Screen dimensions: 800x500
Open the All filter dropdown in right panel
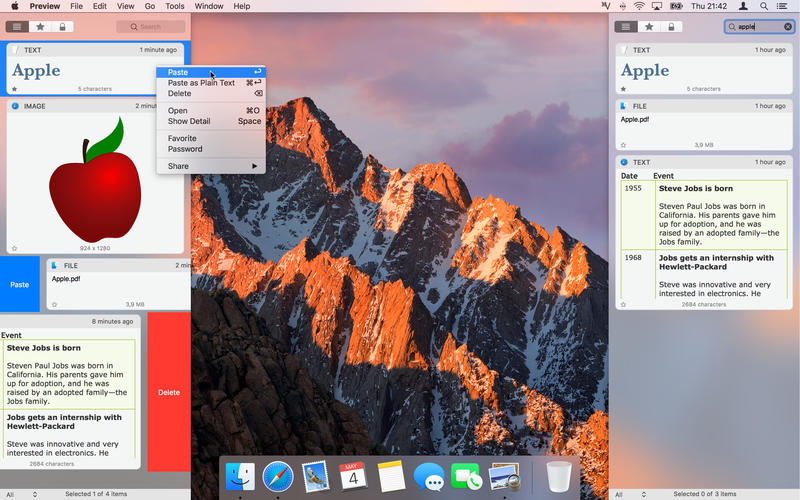click(631, 494)
